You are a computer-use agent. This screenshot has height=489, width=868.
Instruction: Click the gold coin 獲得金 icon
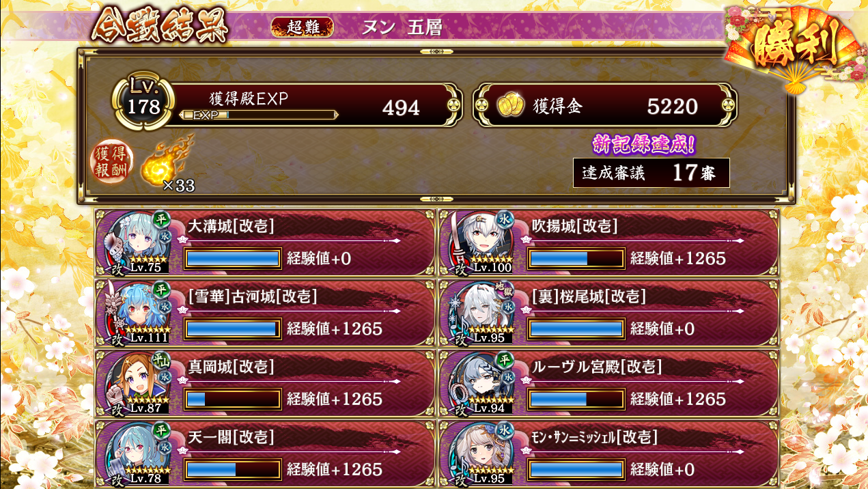point(509,104)
